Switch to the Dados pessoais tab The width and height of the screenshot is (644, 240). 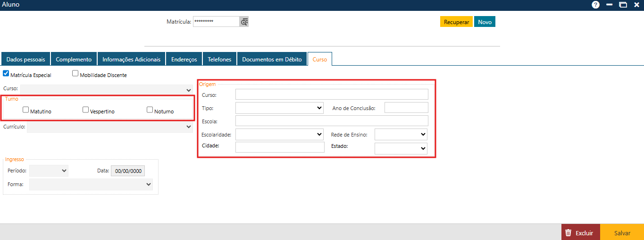click(x=26, y=60)
